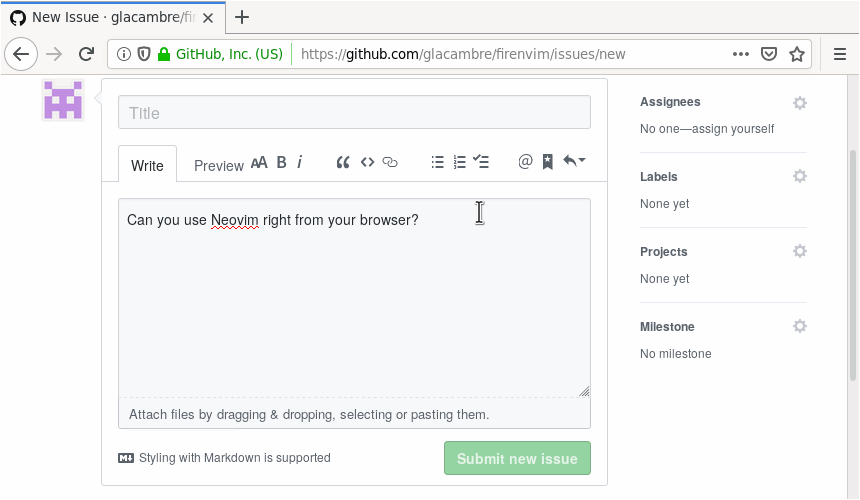Close the New Issue tab
The height and width of the screenshot is (500, 860).
click(x=208, y=18)
